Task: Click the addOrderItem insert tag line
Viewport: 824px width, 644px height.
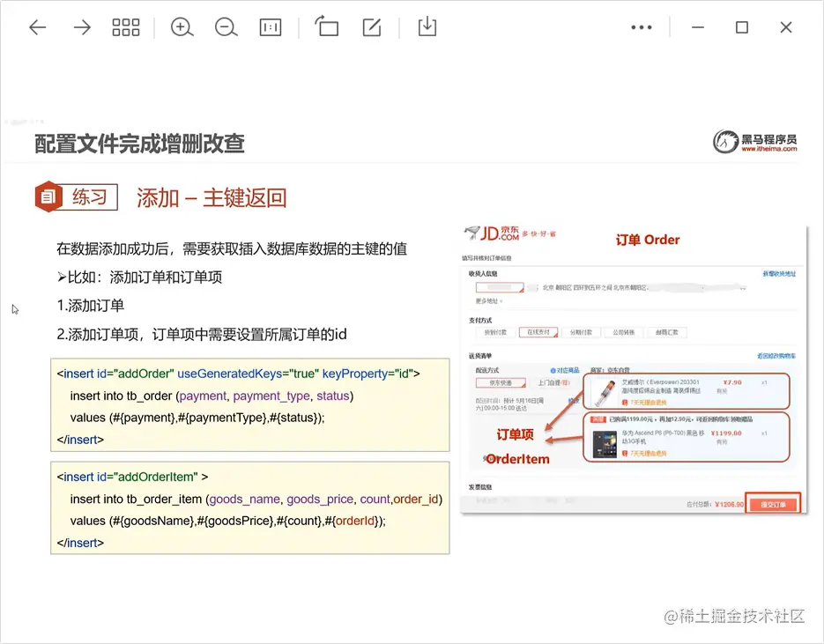Action: [132, 477]
